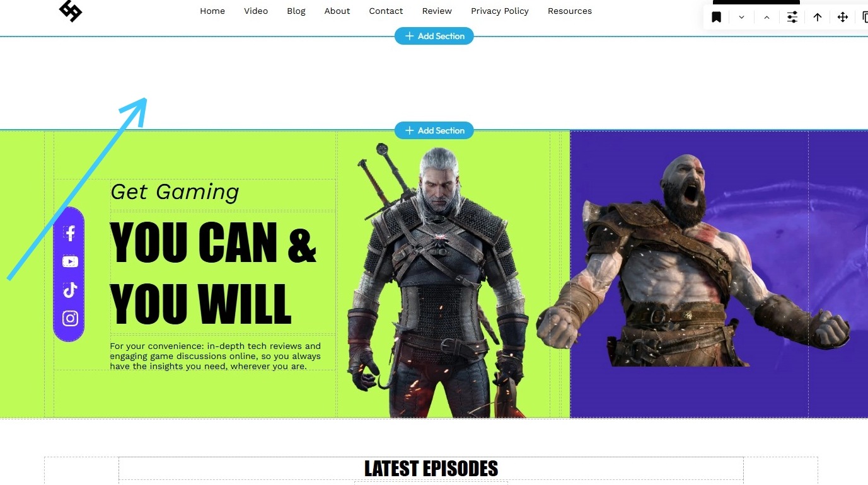Open the Home page link
The width and height of the screenshot is (868, 485).
(x=212, y=11)
